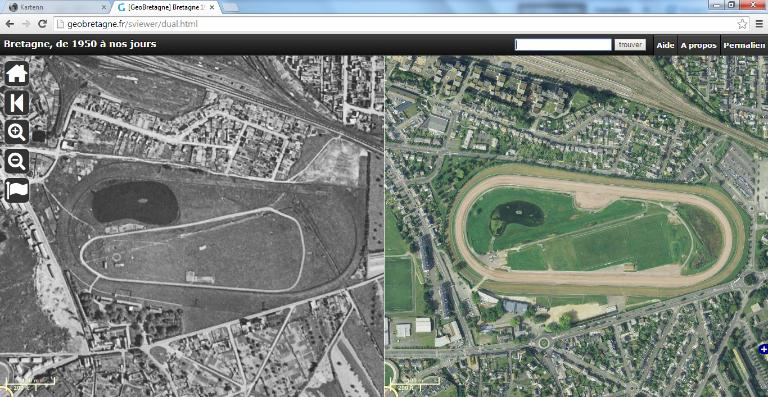Screen dimensions: 768x397
Task: Open a new browser tab
Action: [231, 7]
